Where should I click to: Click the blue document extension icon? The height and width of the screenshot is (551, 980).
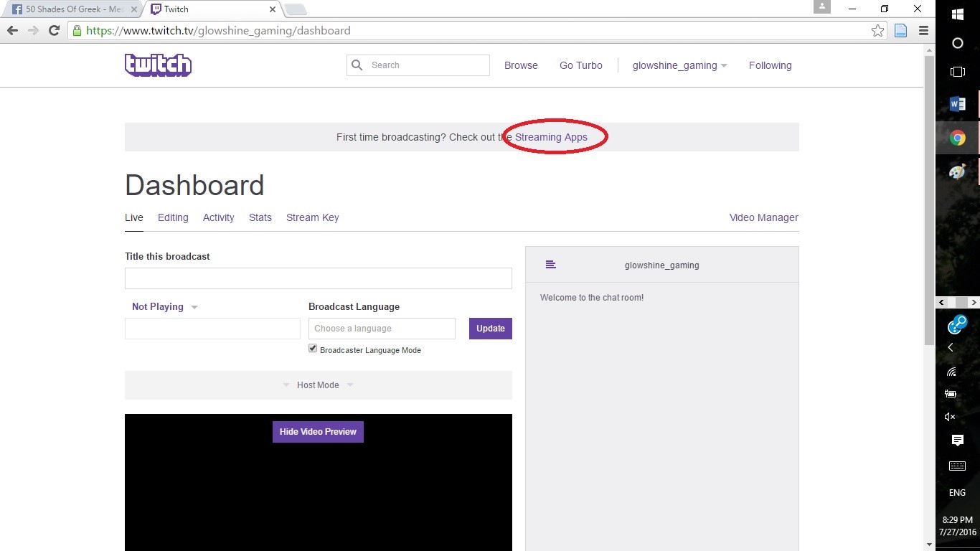tap(900, 31)
